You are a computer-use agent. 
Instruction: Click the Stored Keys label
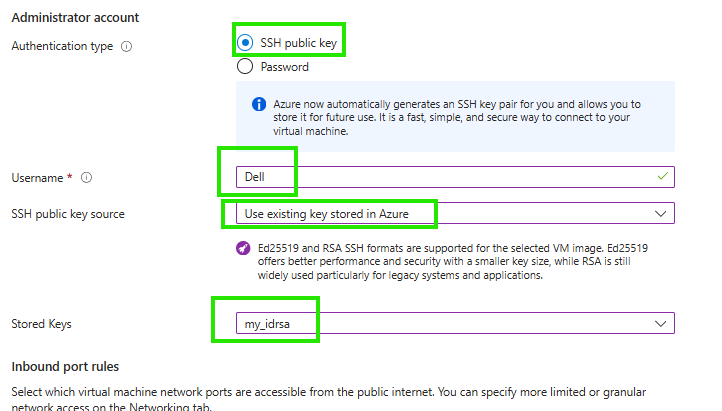coord(42,323)
